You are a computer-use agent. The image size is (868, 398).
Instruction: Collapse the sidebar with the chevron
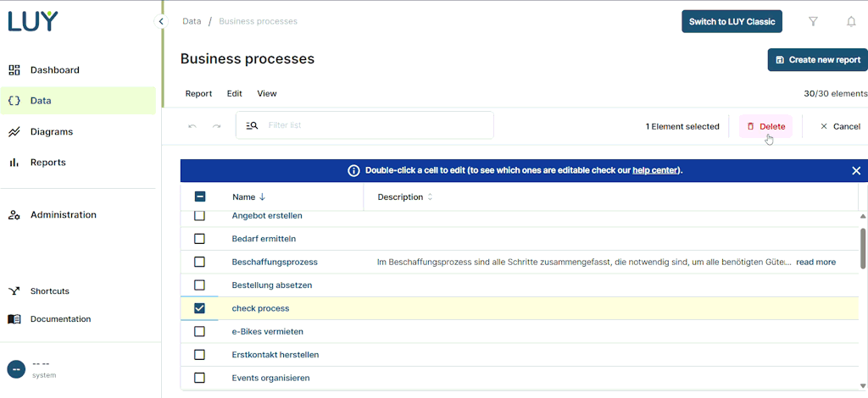(x=161, y=21)
